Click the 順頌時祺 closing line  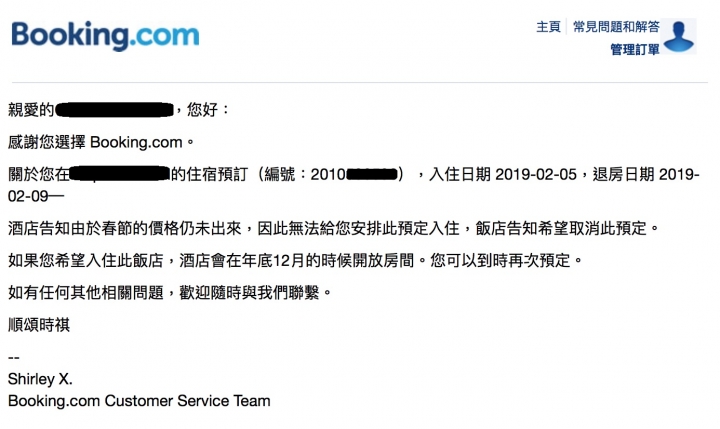[x=39, y=325]
